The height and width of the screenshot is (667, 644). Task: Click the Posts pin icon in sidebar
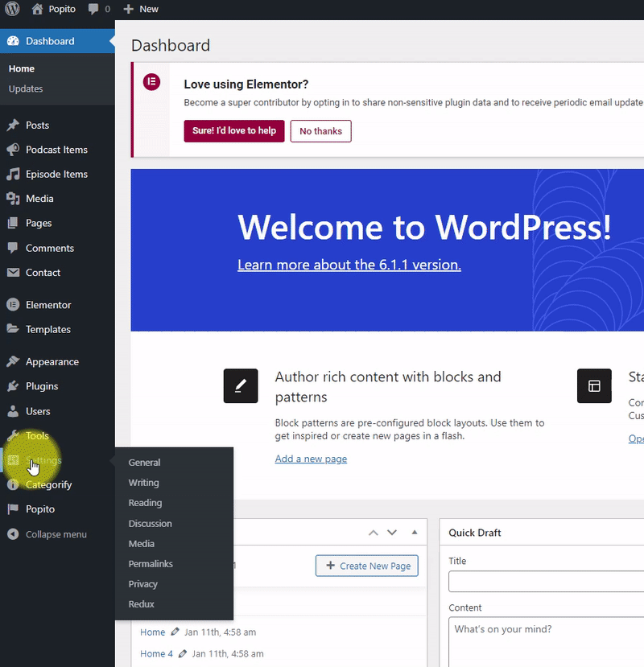pyautogui.click(x=13, y=126)
